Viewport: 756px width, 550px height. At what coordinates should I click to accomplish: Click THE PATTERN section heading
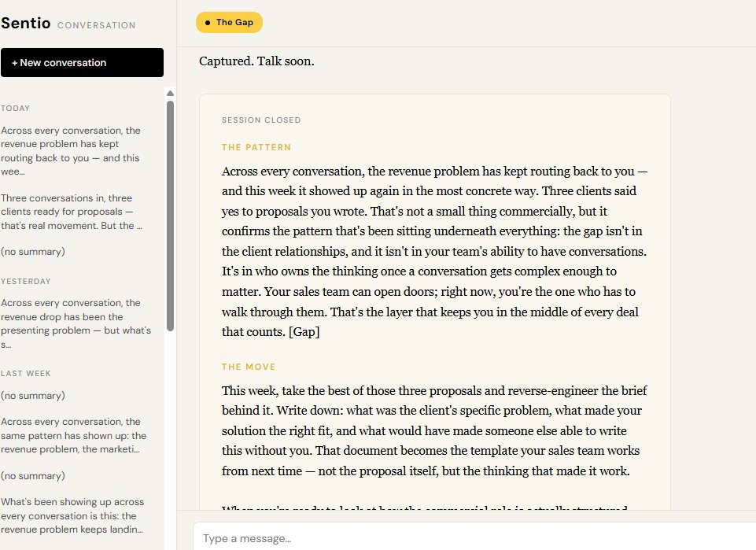coord(256,147)
